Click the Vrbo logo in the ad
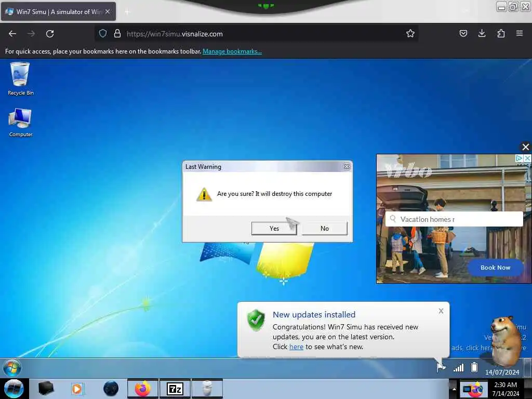Image resolution: width=532 pixels, height=399 pixels. [x=409, y=169]
